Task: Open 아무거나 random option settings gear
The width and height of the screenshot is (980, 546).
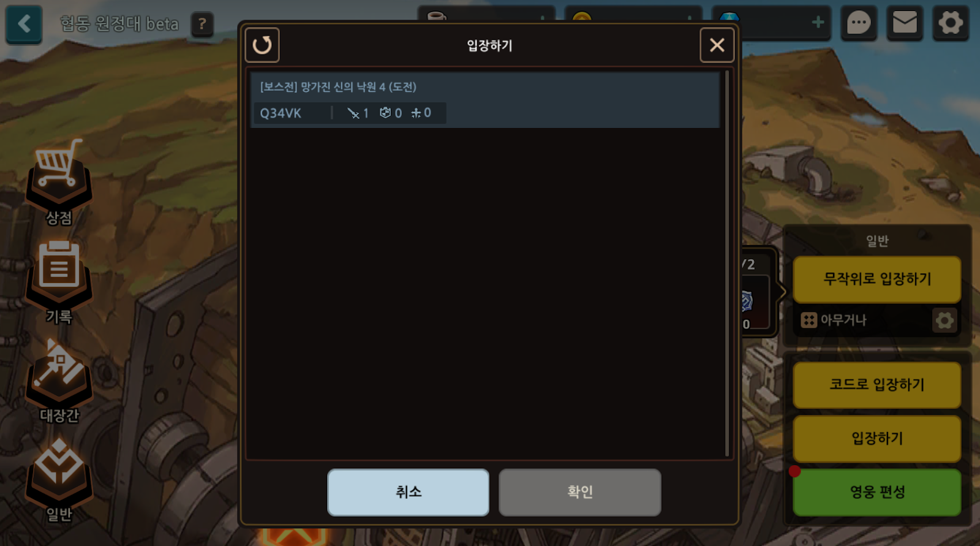Action: (944, 320)
